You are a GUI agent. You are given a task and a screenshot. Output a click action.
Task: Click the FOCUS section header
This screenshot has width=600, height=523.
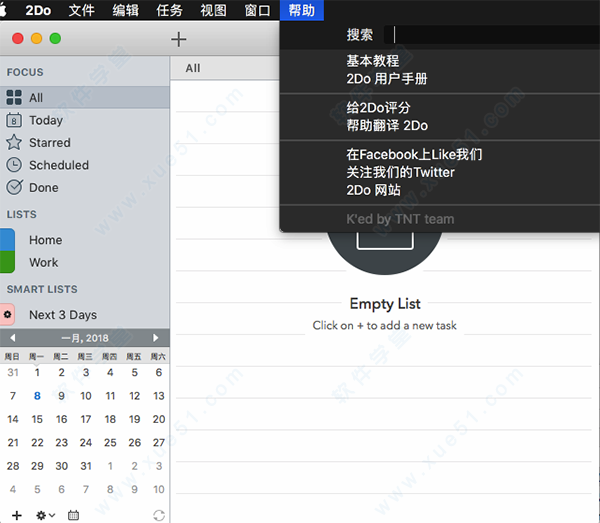[25, 72]
